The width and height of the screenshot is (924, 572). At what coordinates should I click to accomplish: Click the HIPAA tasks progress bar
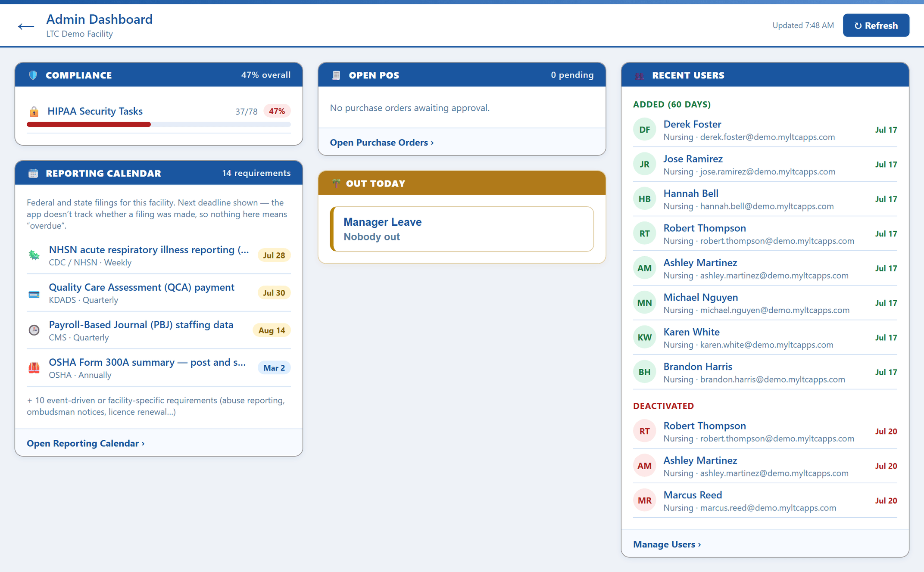click(159, 124)
